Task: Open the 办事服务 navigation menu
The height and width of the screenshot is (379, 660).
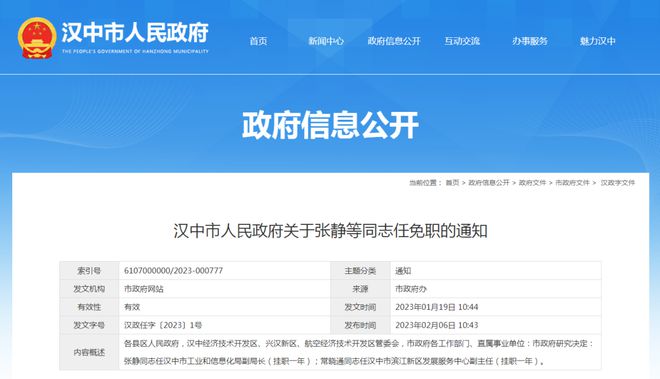Action: pyautogui.click(x=530, y=41)
